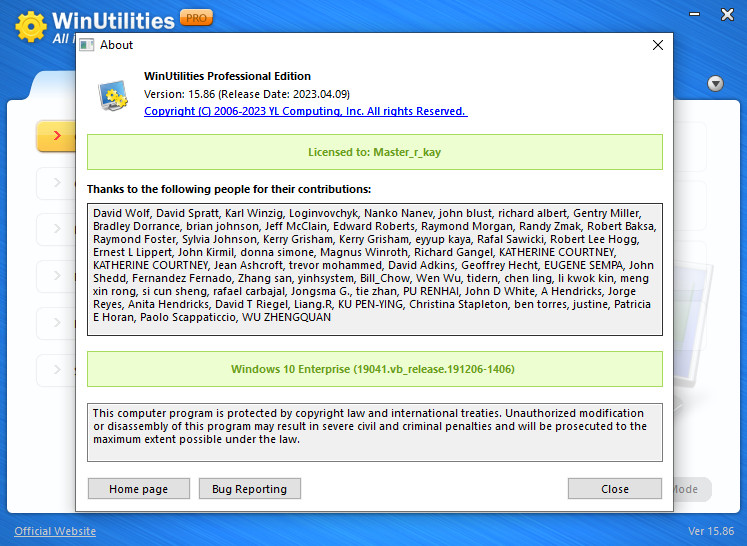
Task: Open the Home page button
Action: (139, 489)
